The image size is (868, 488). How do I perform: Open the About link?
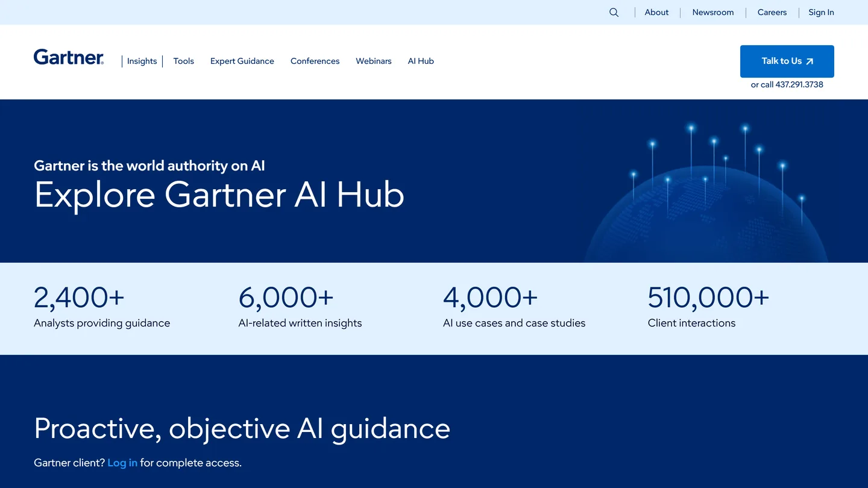tap(656, 12)
